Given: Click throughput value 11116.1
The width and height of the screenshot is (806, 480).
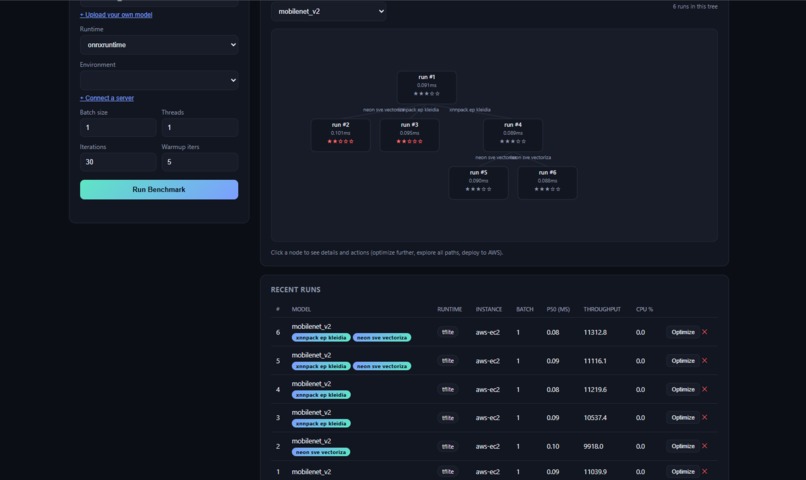Looking at the screenshot, I should 595,361.
